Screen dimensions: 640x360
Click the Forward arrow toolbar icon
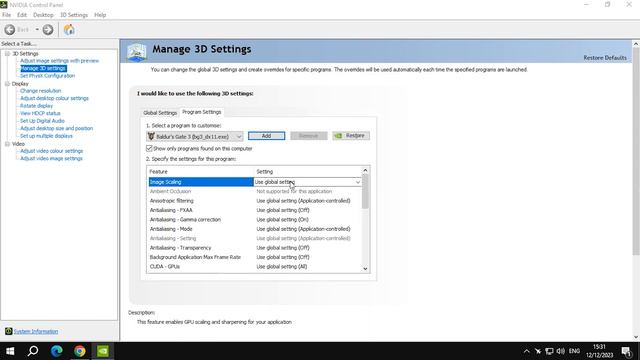point(48,30)
